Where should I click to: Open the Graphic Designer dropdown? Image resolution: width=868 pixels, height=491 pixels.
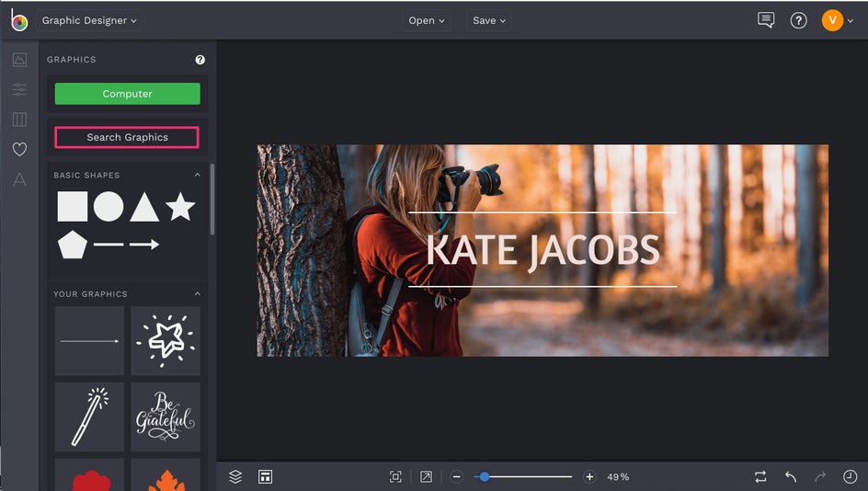[89, 20]
